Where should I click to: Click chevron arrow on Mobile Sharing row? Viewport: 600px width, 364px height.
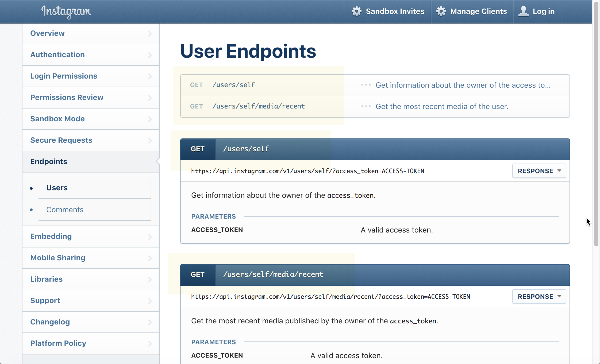coord(150,258)
